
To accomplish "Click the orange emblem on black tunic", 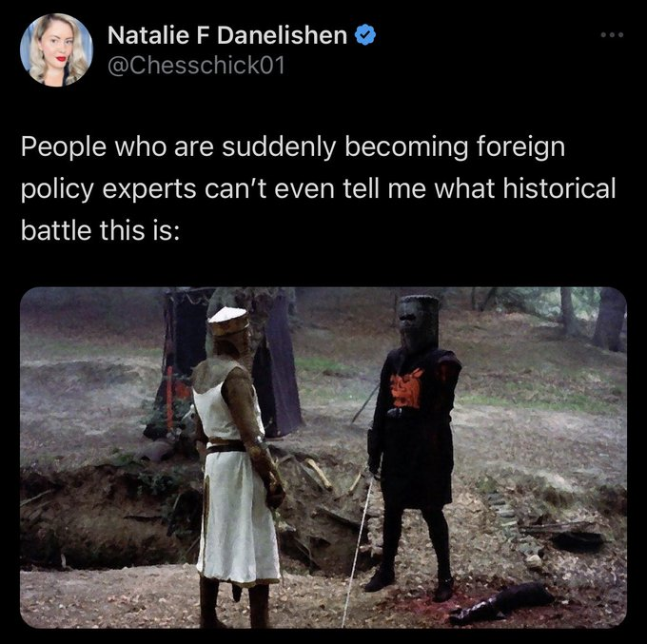I will point(406,388).
